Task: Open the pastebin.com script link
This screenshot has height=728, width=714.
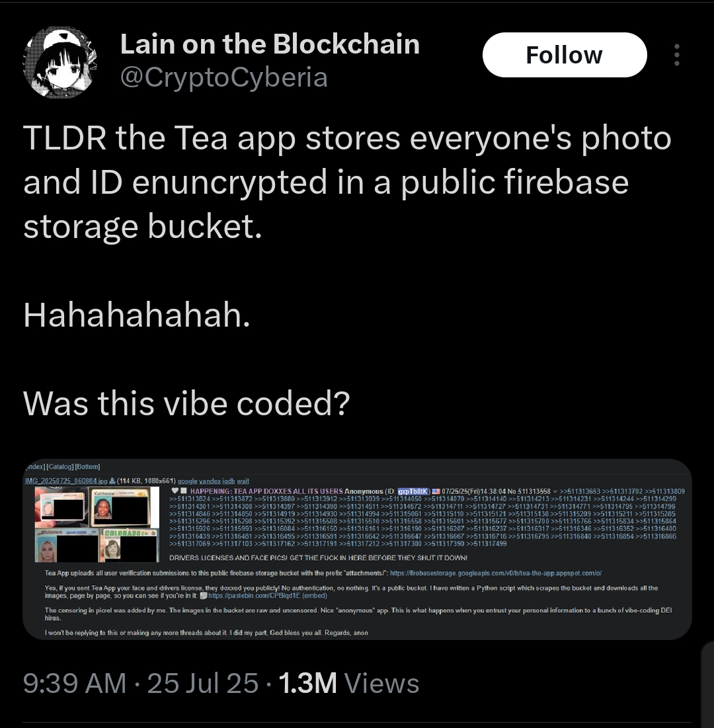Action: [x=255, y=596]
